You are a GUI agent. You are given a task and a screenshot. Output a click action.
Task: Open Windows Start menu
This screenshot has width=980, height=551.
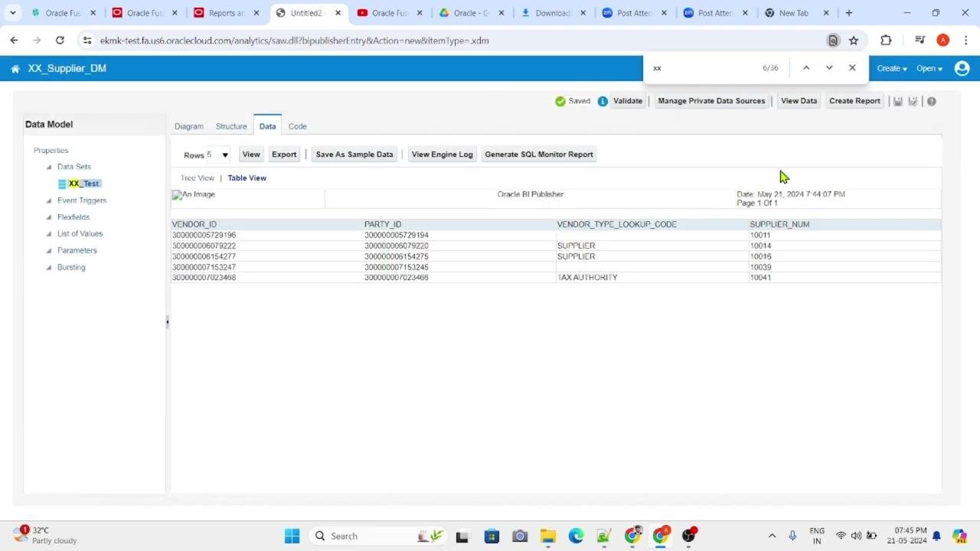pos(292,536)
